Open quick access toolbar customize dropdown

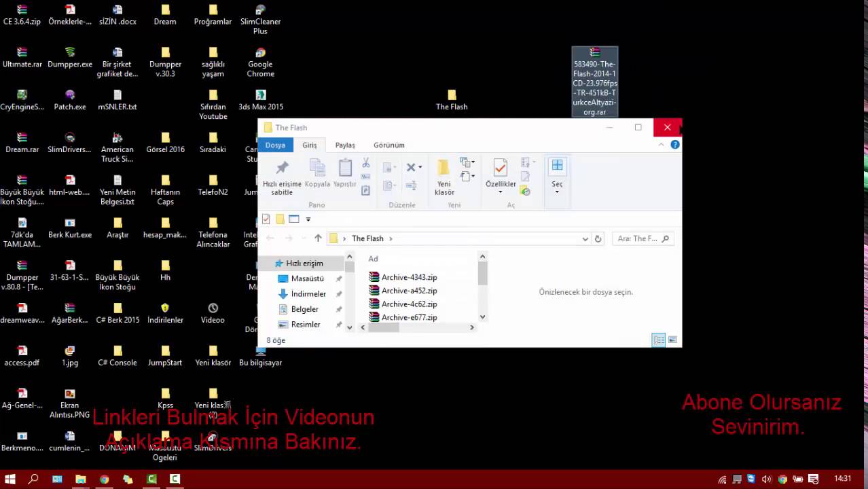pos(308,219)
